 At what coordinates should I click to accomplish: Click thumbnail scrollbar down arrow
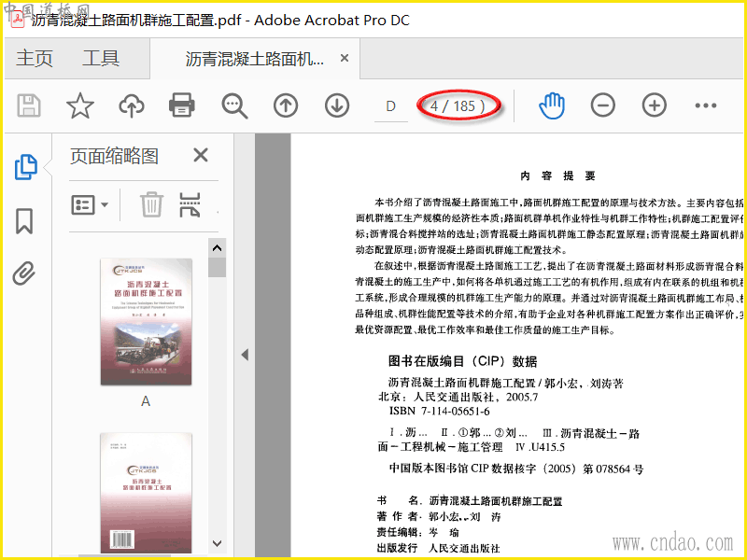click(x=218, y=543)
